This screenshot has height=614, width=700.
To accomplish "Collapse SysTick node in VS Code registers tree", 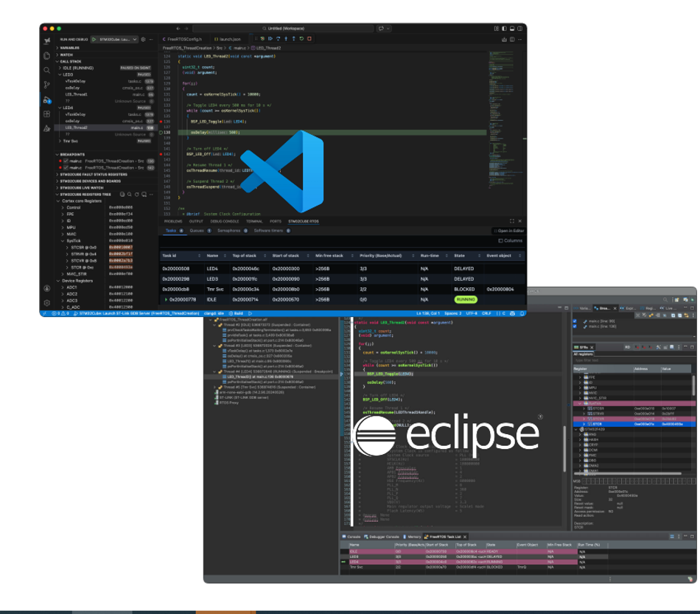I will (x=64, y=241).
